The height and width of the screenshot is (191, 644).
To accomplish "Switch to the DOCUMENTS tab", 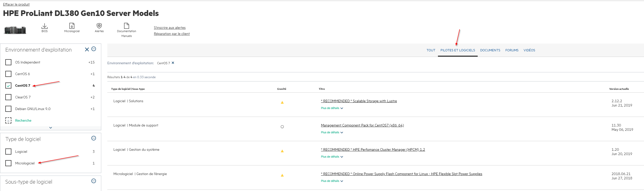I will point(490,50).
